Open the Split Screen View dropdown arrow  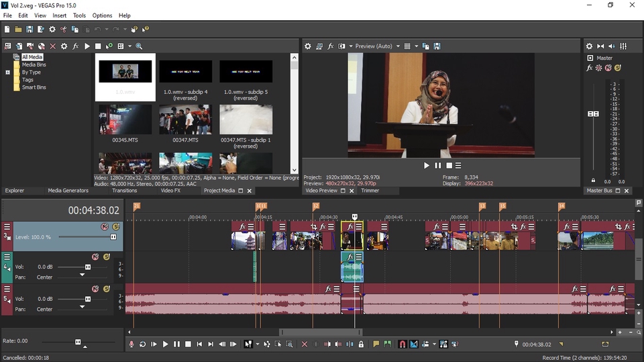(351, 46)
